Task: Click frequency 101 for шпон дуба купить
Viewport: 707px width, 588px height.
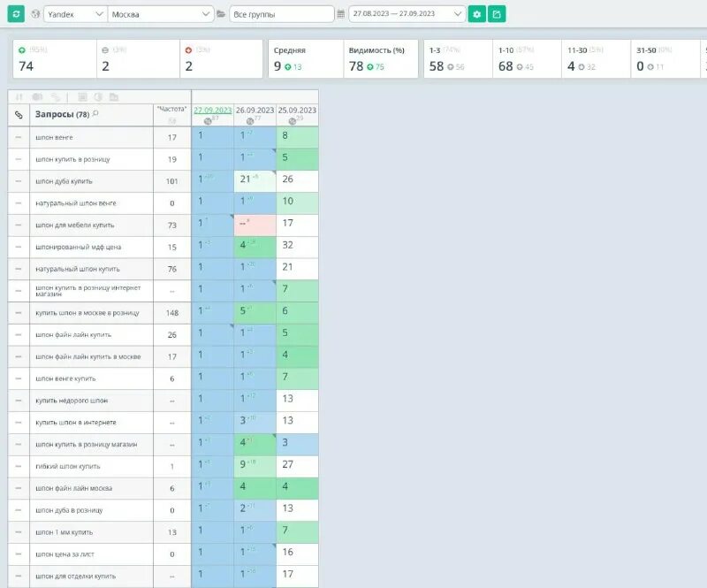Action: tap(171, 181)
